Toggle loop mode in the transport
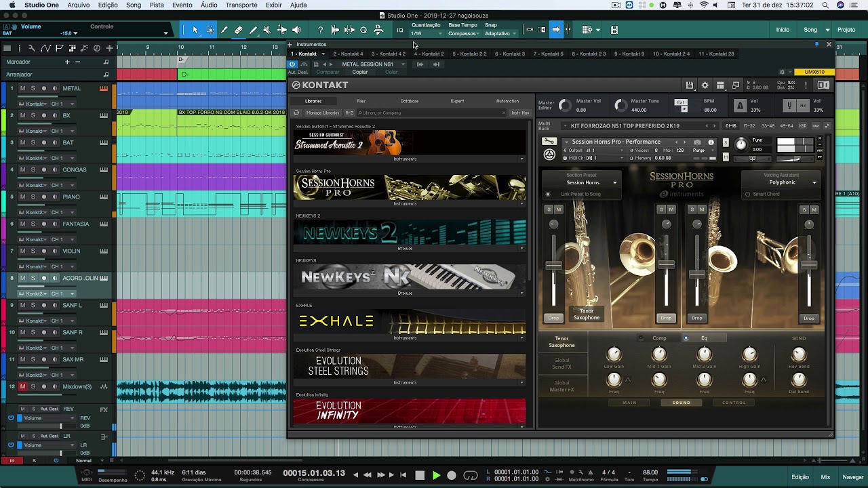This screenshot has height=488, width=868. click(x=471, y=475)
